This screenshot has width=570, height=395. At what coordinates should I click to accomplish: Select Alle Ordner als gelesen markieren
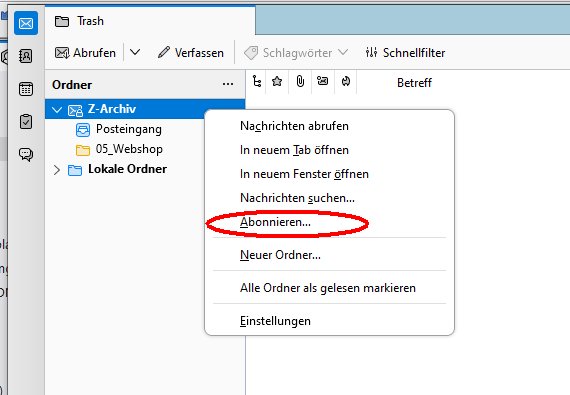pyautogui.click(x=329, y=288)
